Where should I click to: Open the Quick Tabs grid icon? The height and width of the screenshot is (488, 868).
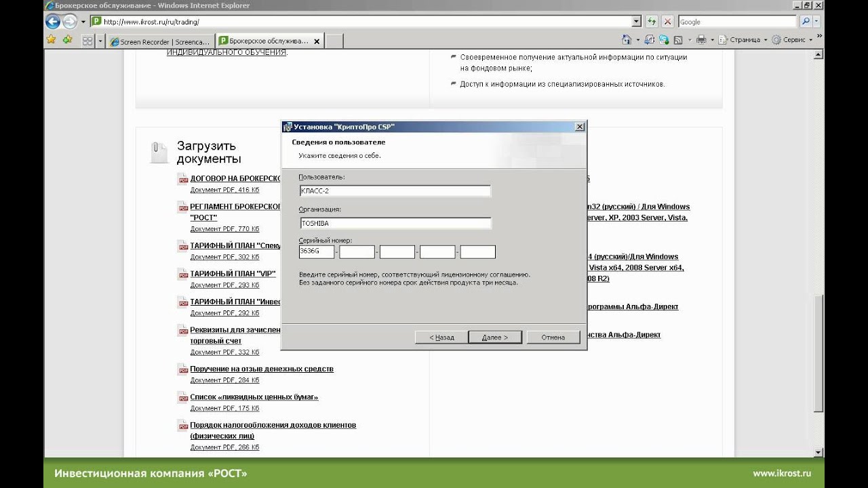pyautogui.click(x=87, y=41)
